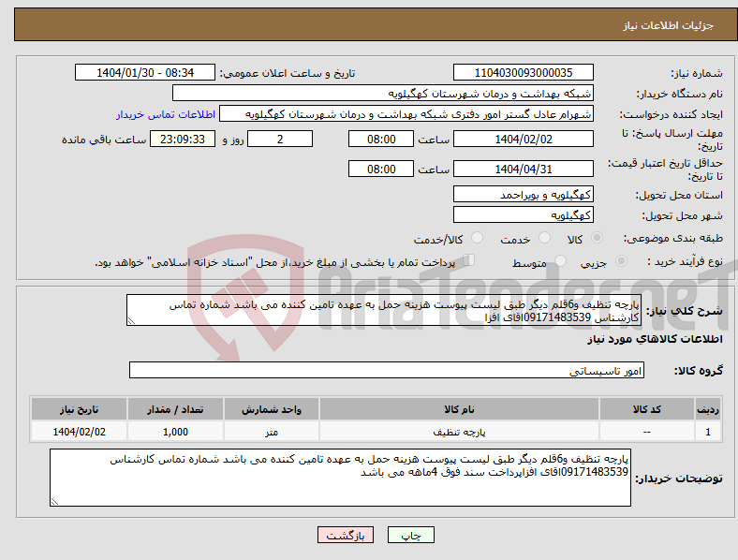Toggle the اسناد خزانه اسلامی payment checkbox

pyautogui.click(x=469, y=259)
